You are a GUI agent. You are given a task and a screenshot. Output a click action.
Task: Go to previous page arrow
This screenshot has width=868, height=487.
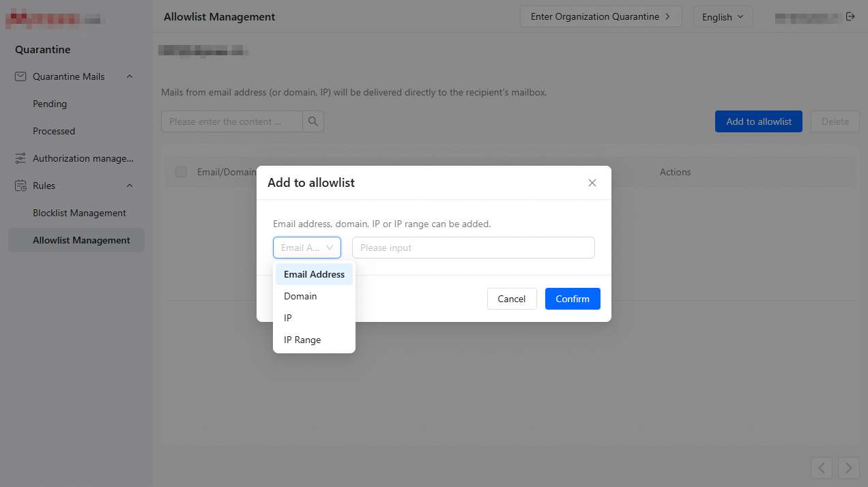(x=822, y=468)
